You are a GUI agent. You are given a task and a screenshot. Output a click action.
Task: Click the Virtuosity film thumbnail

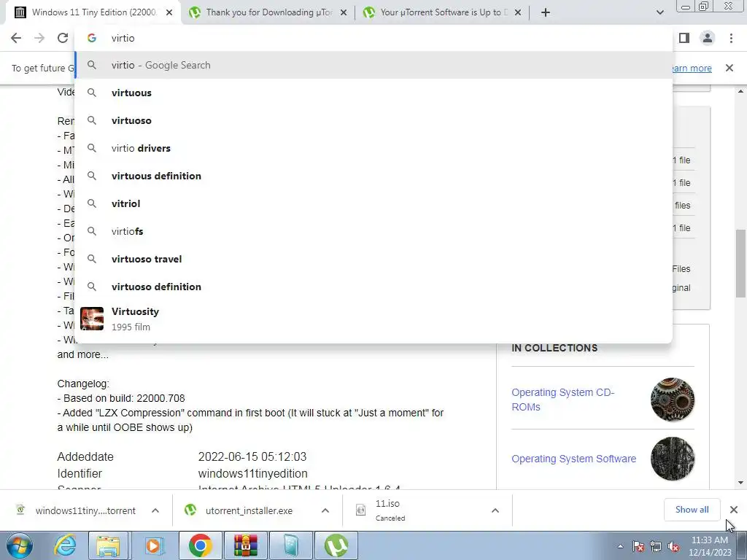[92, 319]
